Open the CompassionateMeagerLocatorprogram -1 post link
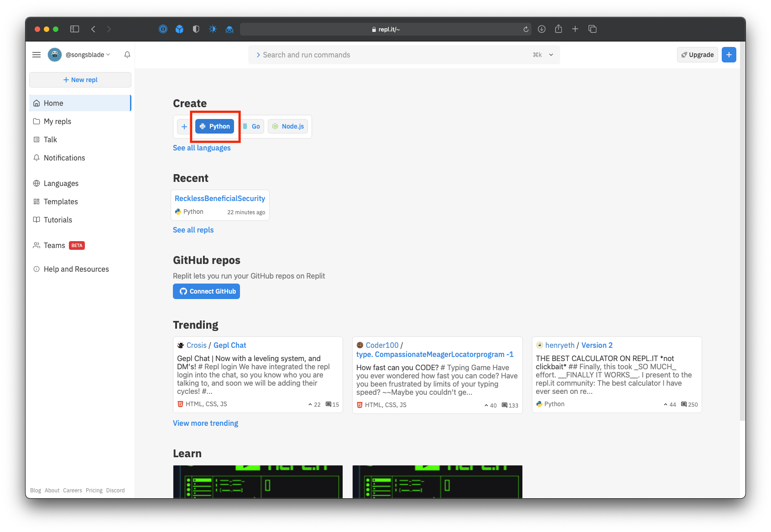The image size is (771, 532). click(x=435, y=355)
